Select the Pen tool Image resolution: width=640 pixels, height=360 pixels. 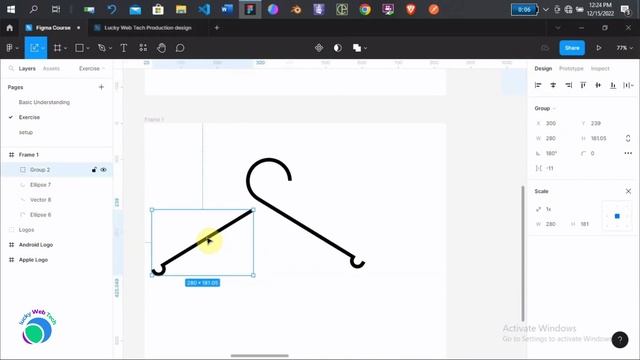click(x=102, y=48)
